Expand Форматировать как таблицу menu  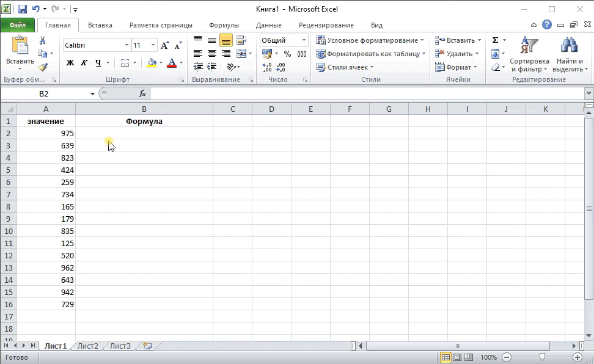pos(370,54)
